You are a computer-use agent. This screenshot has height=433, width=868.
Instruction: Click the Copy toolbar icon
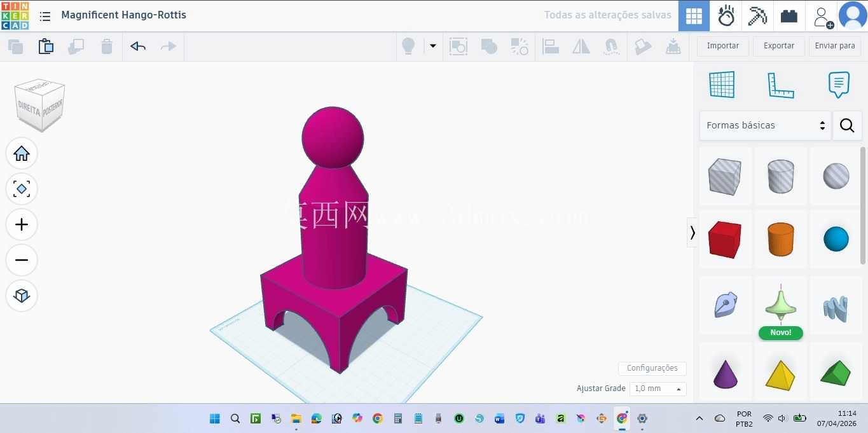click(x=16, y=46)
